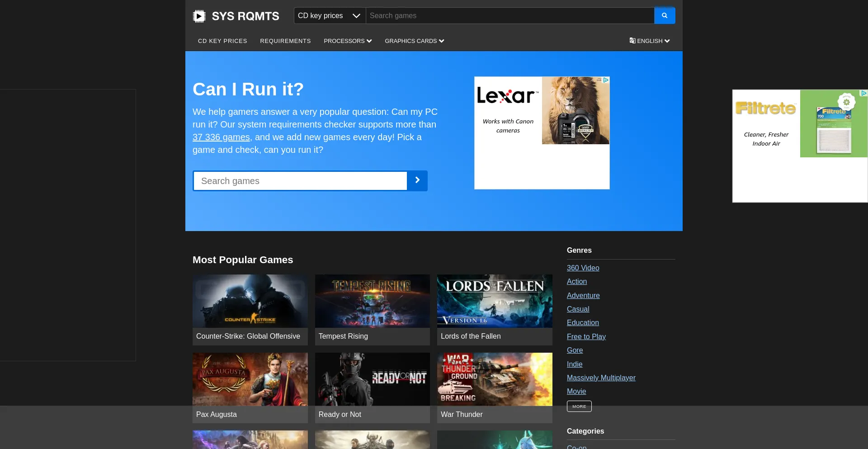Click the blue magnifier search button
Viewport: 868px width, 449px height.
pyautogui.click(x=664, y=15)
